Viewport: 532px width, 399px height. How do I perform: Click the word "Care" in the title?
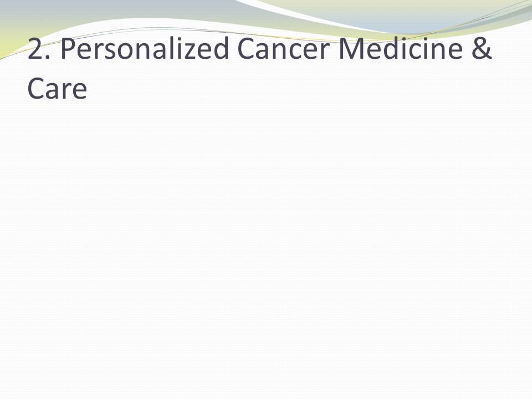point(57,89)
